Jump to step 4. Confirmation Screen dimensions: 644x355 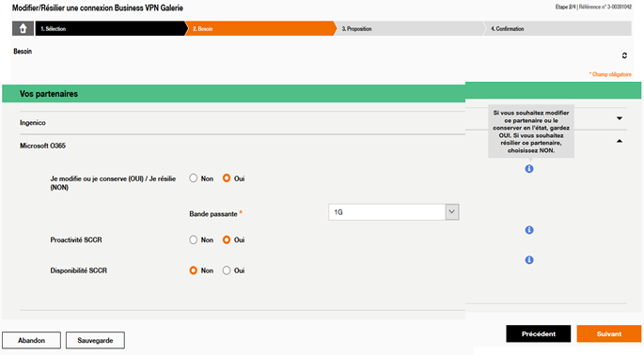point(558,29)
